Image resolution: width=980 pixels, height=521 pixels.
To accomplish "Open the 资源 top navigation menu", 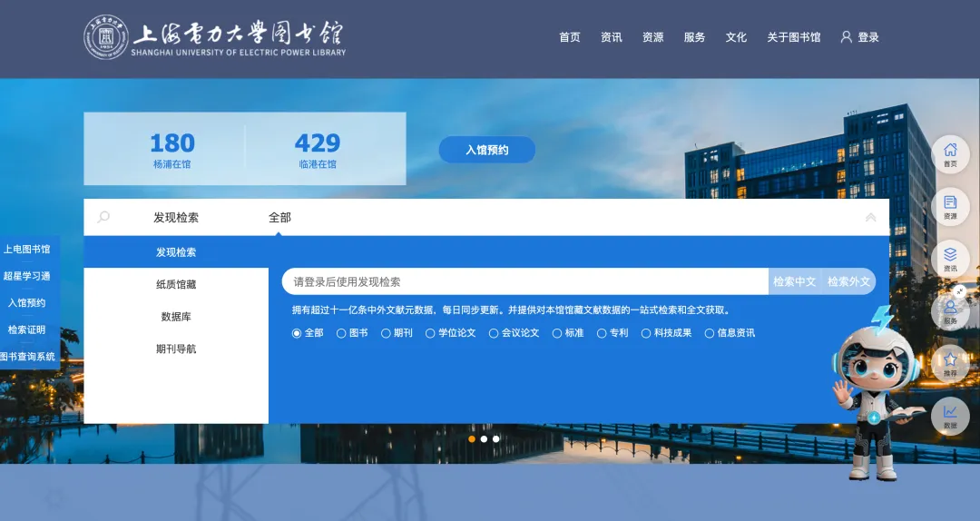I will pyautogui.click(x=652, y=37).
